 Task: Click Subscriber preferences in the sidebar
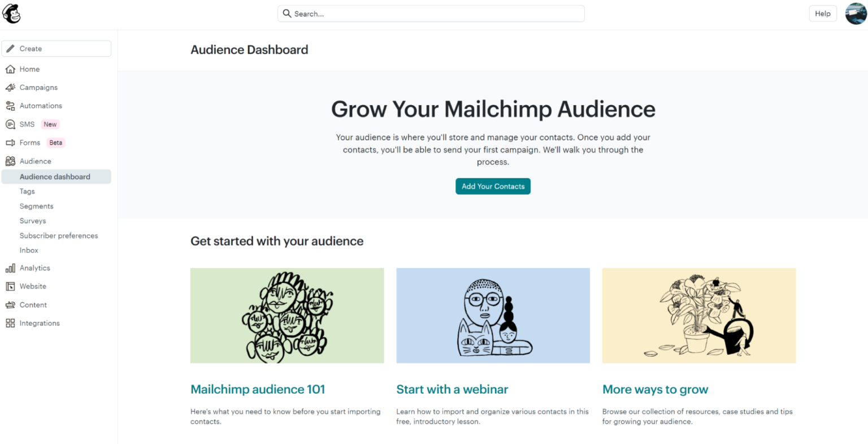click(59, 235)
